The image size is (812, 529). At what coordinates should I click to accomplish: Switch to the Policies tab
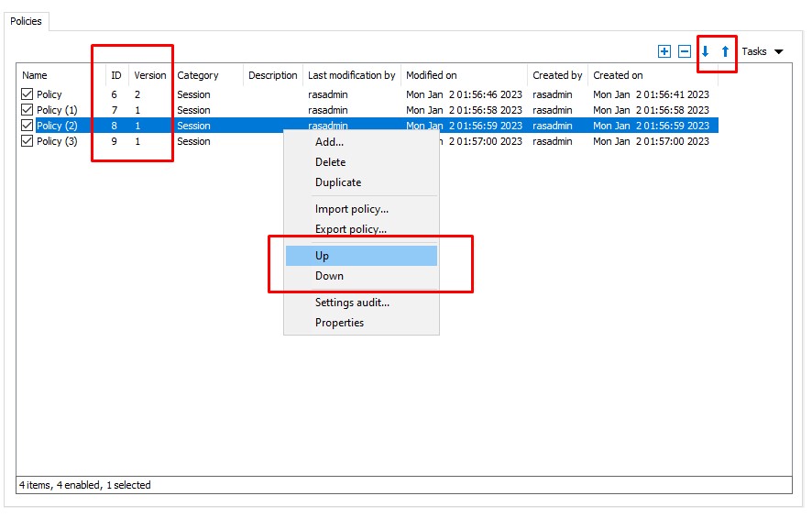27,21
